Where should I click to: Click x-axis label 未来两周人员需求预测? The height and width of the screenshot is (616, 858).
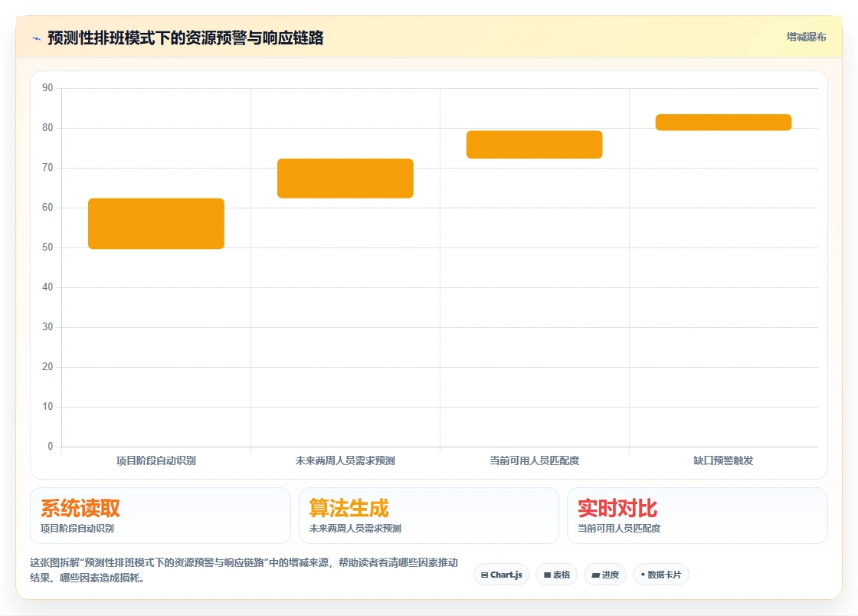tap(345, 460)
